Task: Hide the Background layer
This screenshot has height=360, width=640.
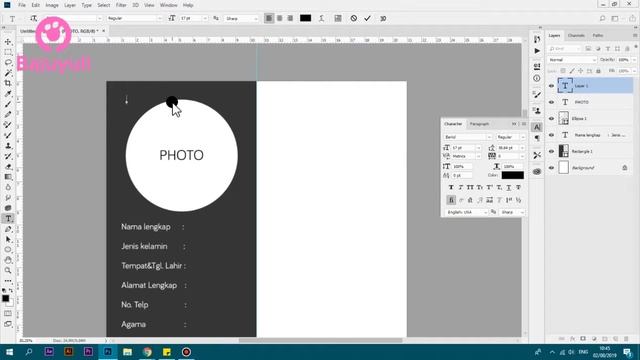Action: pos(551,168)
